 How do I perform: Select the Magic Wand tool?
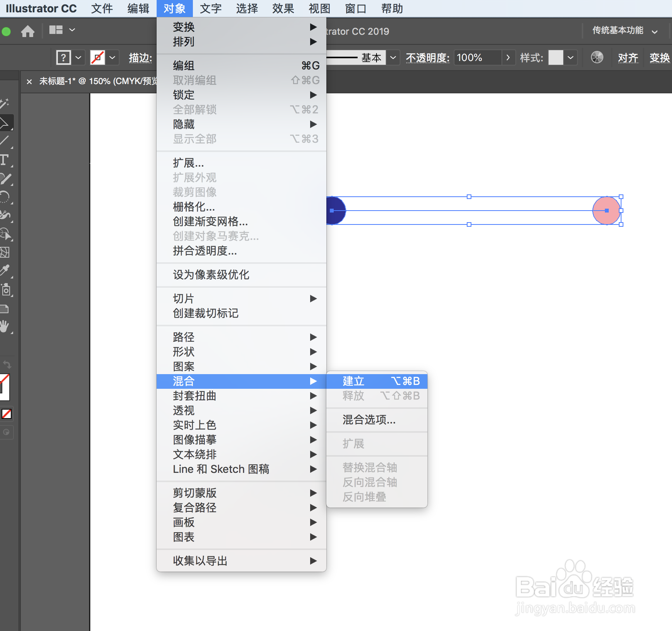pos(5,103)
